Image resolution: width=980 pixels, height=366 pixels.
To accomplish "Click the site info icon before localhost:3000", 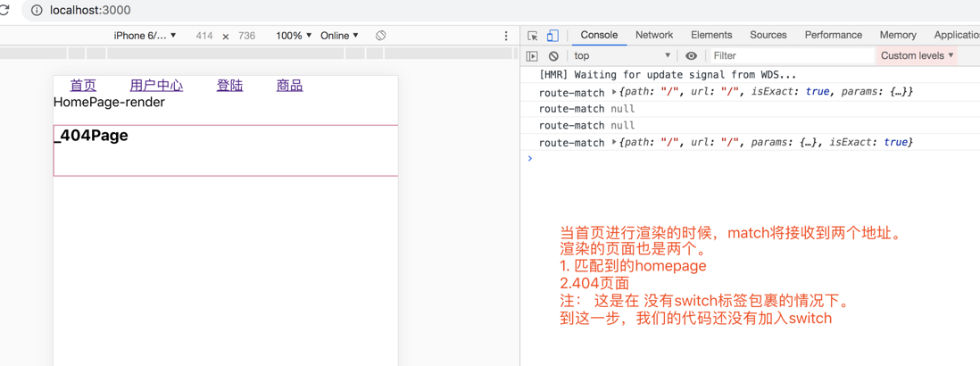I will [37, 10].
